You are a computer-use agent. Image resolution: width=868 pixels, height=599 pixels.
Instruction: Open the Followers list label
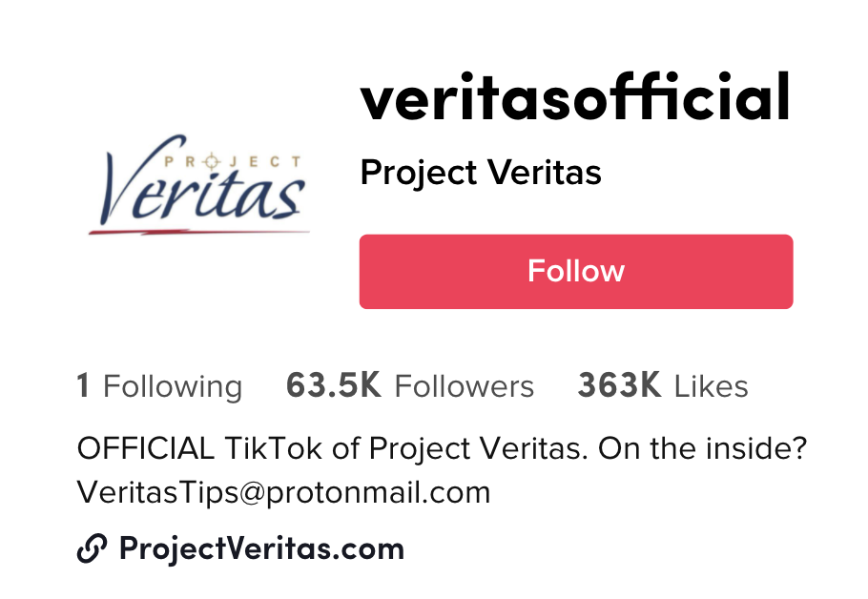(464, 386)
